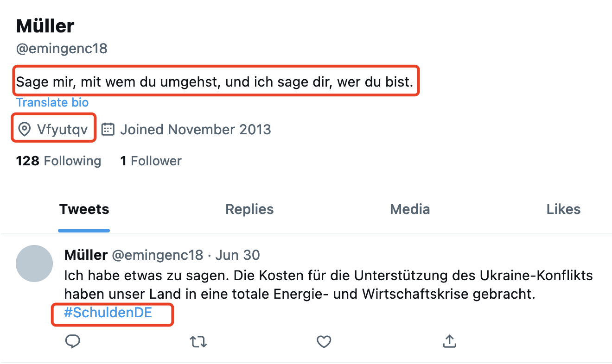
Task: Click the Vfyutqv location text
Action: click(62, 129)
